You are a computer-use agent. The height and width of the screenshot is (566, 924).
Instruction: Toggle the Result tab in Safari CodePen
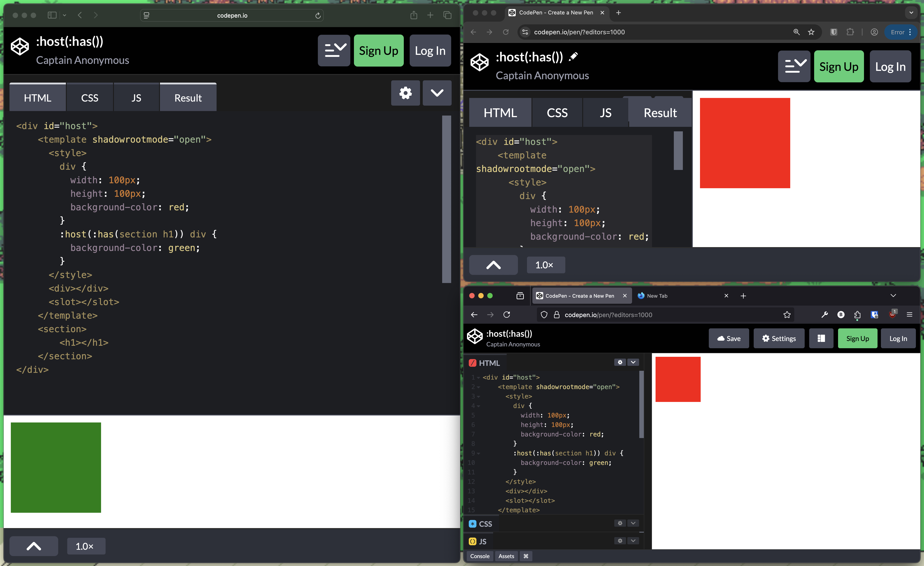tap(188, 98)
